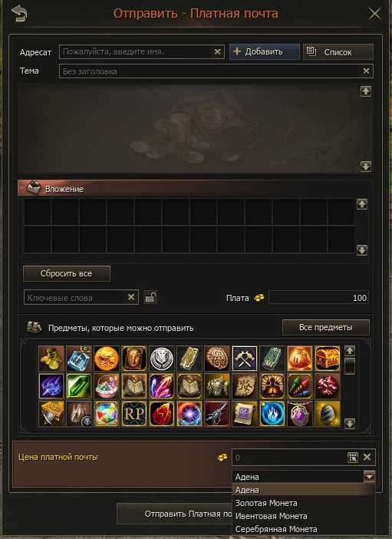Select the crossed hammers item icon
Screen dimensions: 392x539
pos(245,359)
